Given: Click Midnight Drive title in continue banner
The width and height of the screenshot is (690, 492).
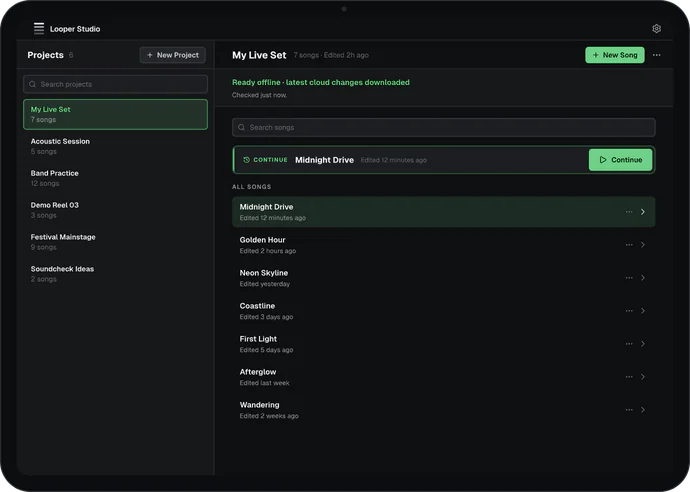Looking at the screenshot, I should 324,160.
